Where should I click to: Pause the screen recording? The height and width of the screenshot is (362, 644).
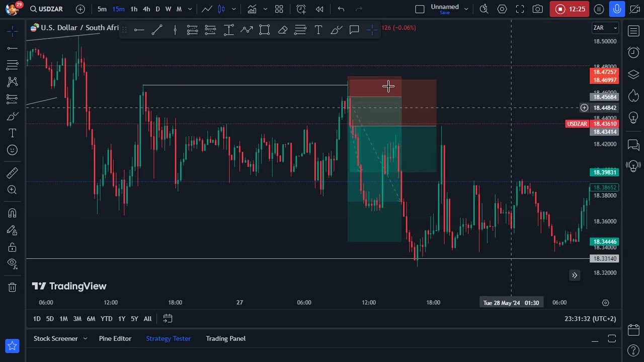(599, 9)
